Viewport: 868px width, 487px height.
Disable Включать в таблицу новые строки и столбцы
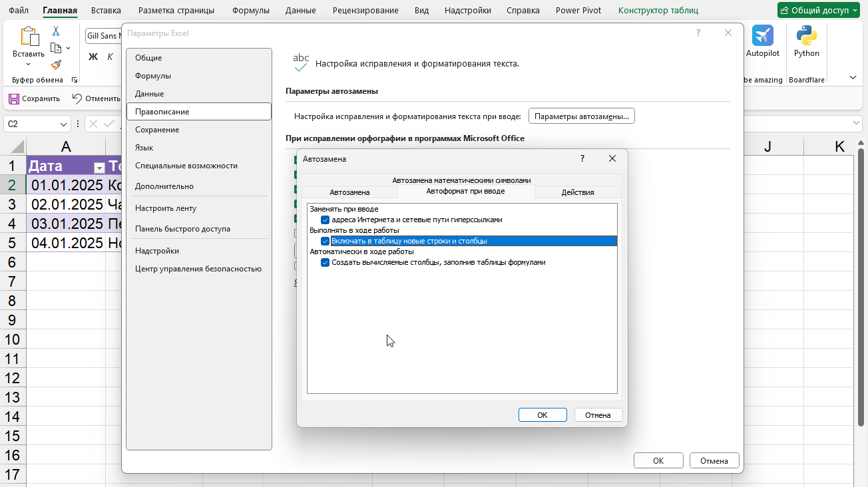(325, 240)
